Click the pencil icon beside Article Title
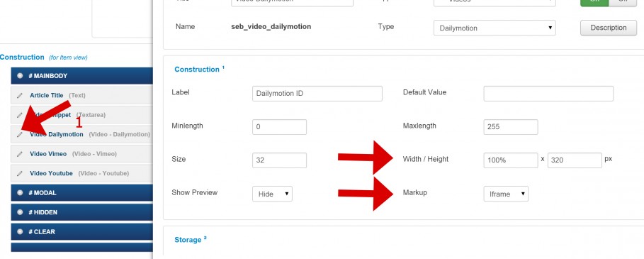 pyautogui.click(x=20, y=95)
